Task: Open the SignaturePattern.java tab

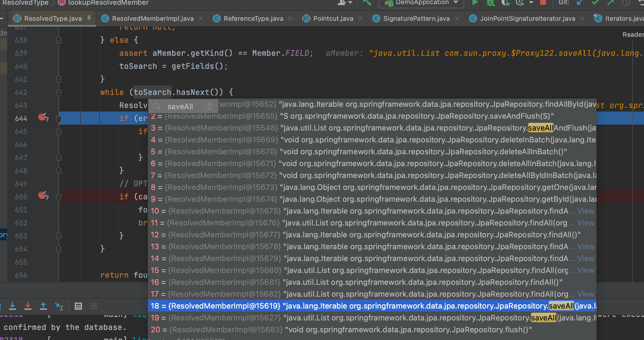Action: coord(416,19)
